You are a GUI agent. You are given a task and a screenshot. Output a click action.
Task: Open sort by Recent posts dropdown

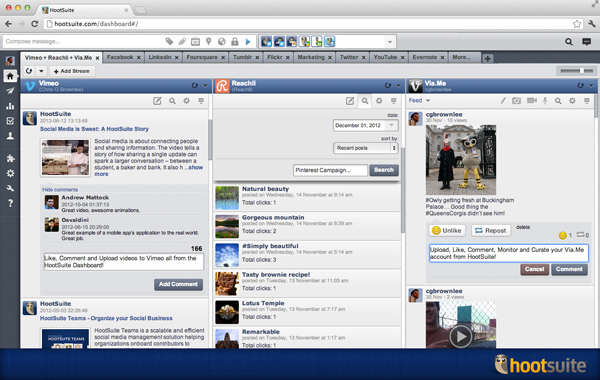tap(365, 148)
